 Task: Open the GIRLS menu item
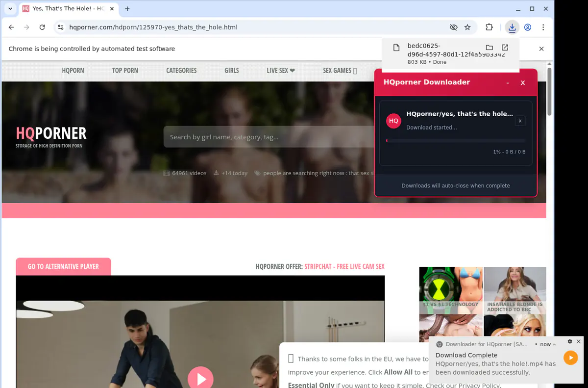[232, 71]
